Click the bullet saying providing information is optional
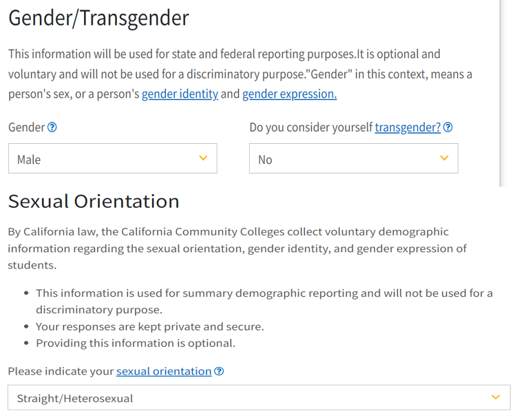521x420 pixels. pos(136,344)
